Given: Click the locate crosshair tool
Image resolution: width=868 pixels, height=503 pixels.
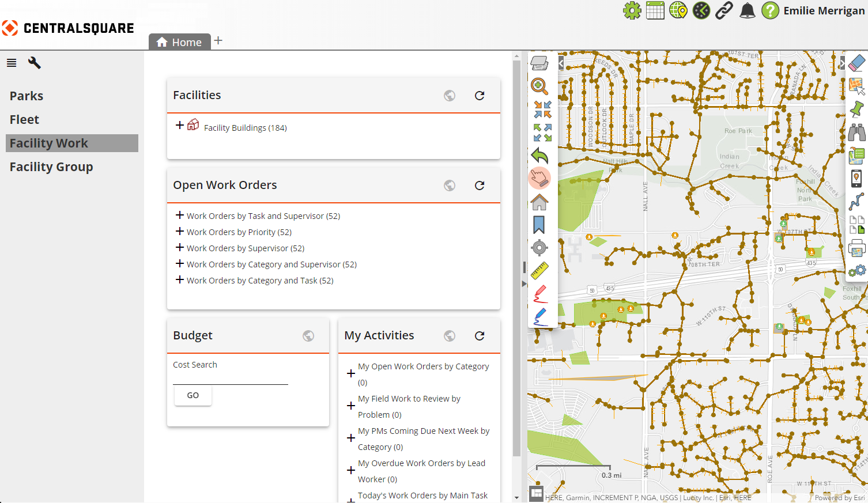Looking at the screenshot, I should point(539,248).
